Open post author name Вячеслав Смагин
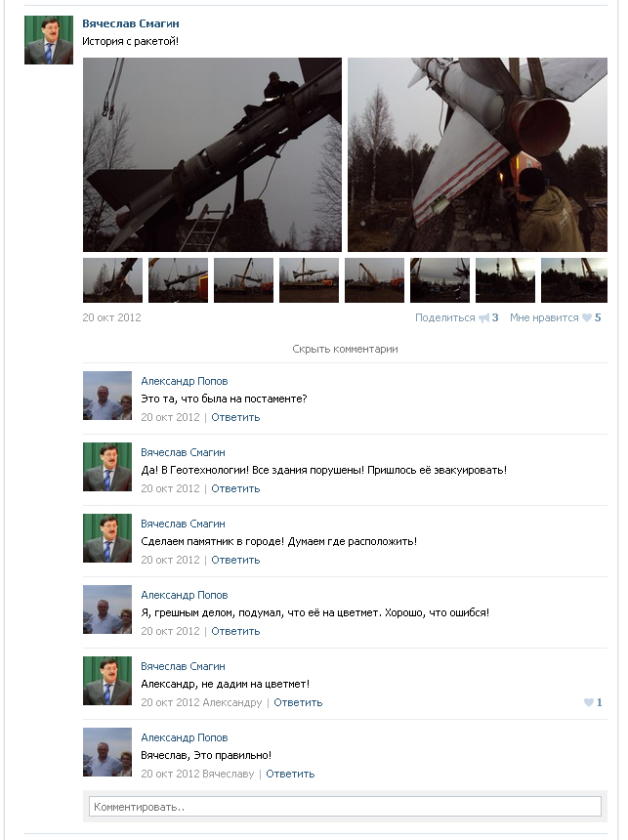The image size is (628, 840). pyautogui.click(x=131, y=23)
